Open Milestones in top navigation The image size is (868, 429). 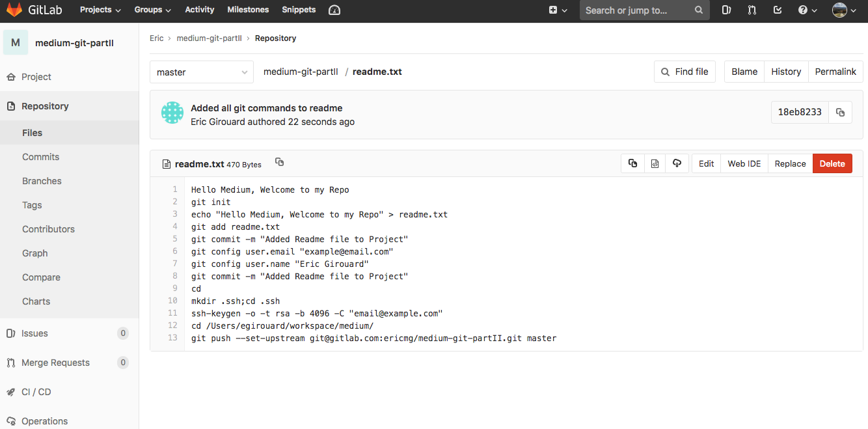pos(248,10)
